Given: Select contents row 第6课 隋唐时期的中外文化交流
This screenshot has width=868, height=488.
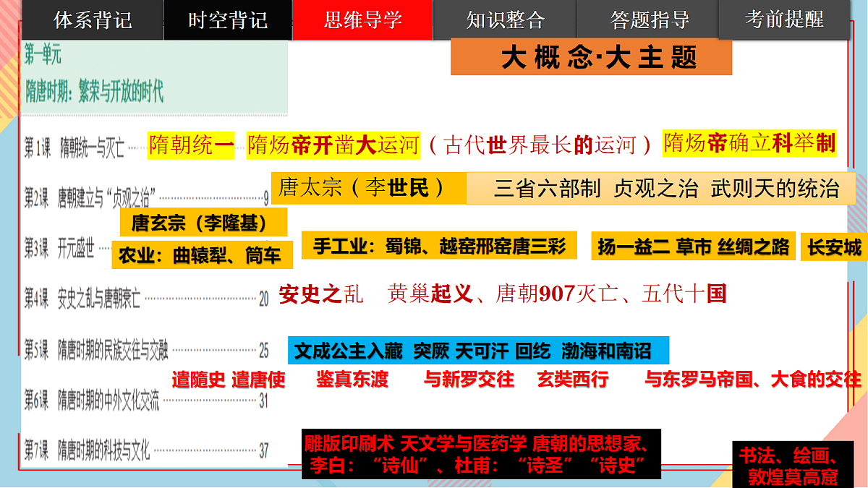Looking at the screenshot, I should (x=147, y=400).
